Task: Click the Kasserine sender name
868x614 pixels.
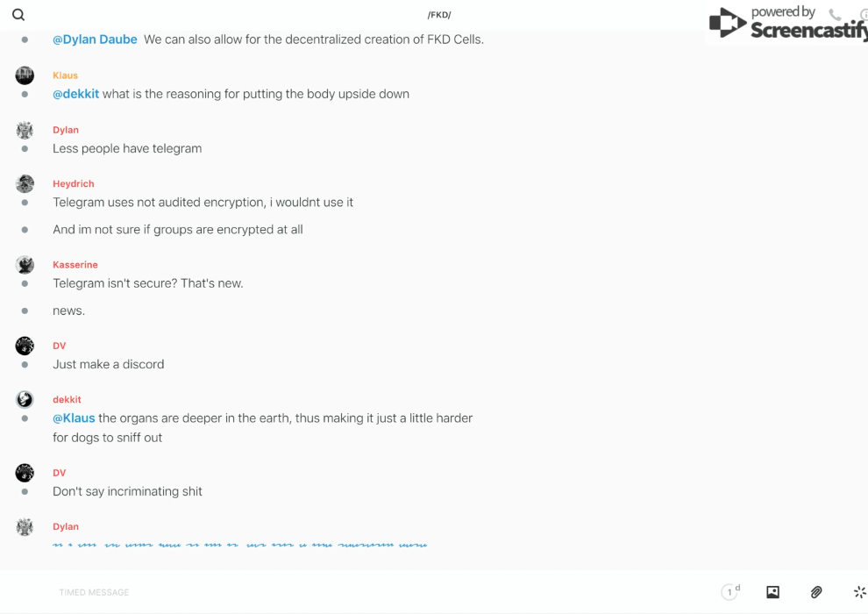Action: pos(75,265)
